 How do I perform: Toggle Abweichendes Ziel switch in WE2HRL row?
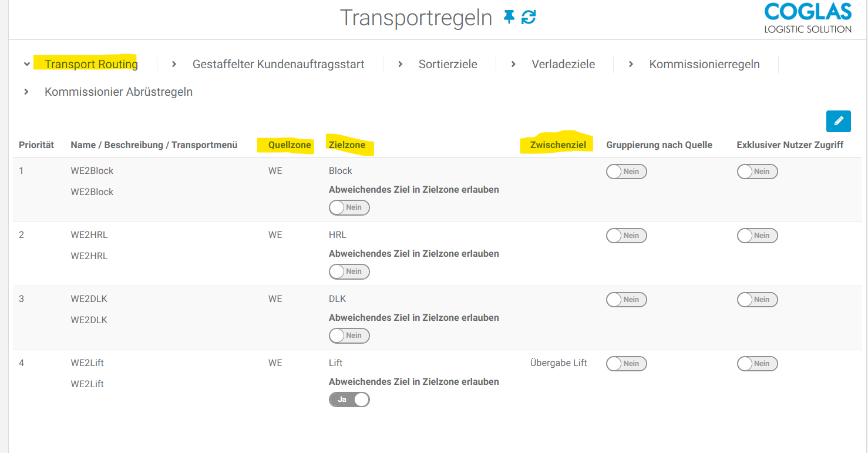(x=349, y=271)
